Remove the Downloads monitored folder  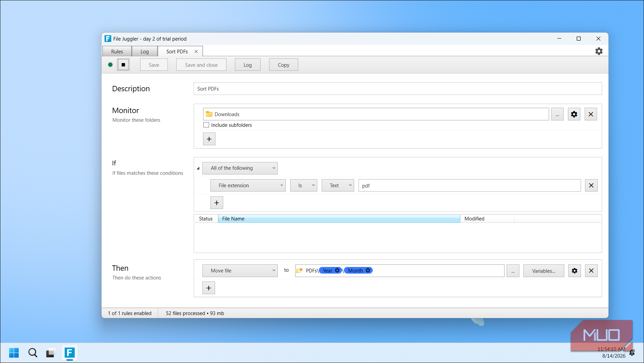(x=591, y=114)
